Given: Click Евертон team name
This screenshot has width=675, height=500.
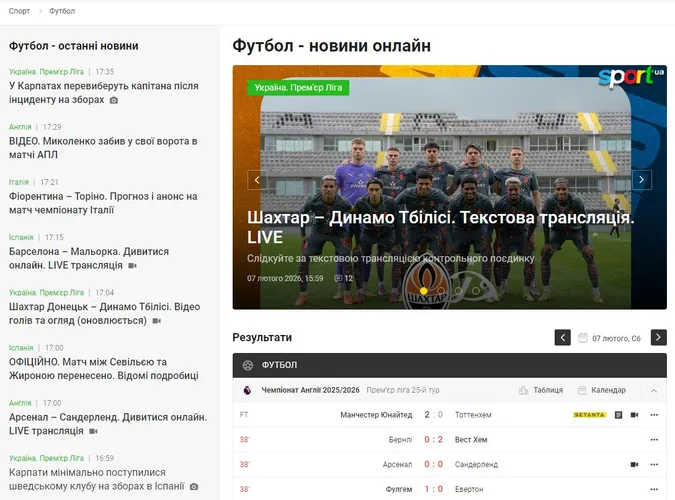Looking at the screenshot, I should [469, 489].
